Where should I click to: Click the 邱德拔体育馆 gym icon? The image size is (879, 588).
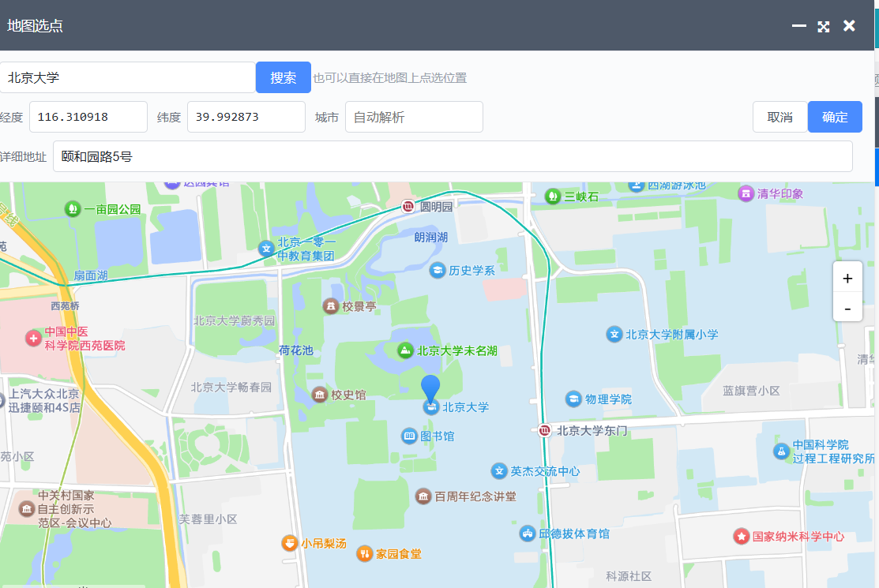528,534
